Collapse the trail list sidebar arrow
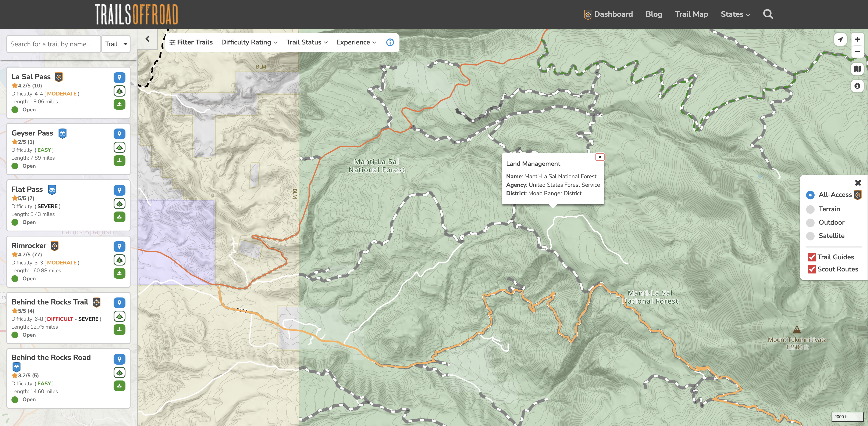 pos(147,39)
